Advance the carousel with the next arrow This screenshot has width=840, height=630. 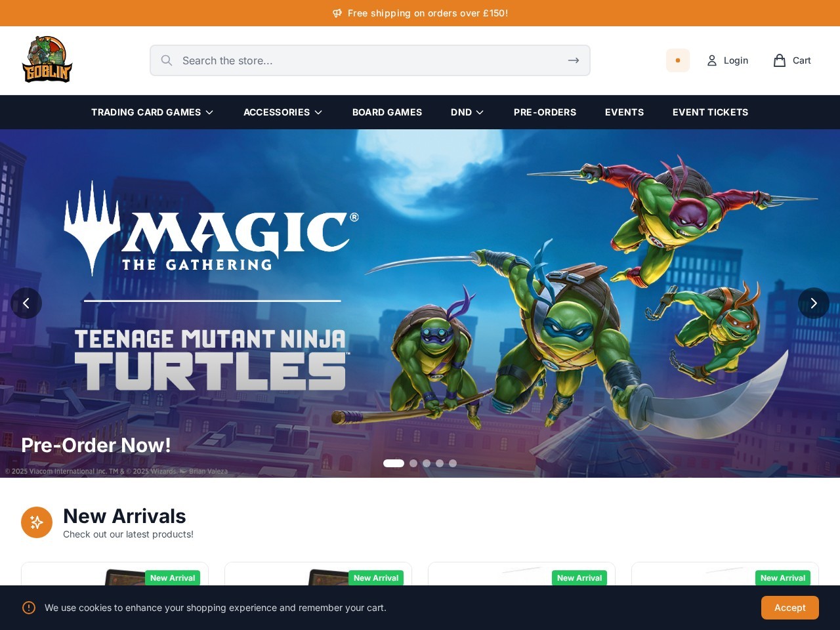(813, 303)
